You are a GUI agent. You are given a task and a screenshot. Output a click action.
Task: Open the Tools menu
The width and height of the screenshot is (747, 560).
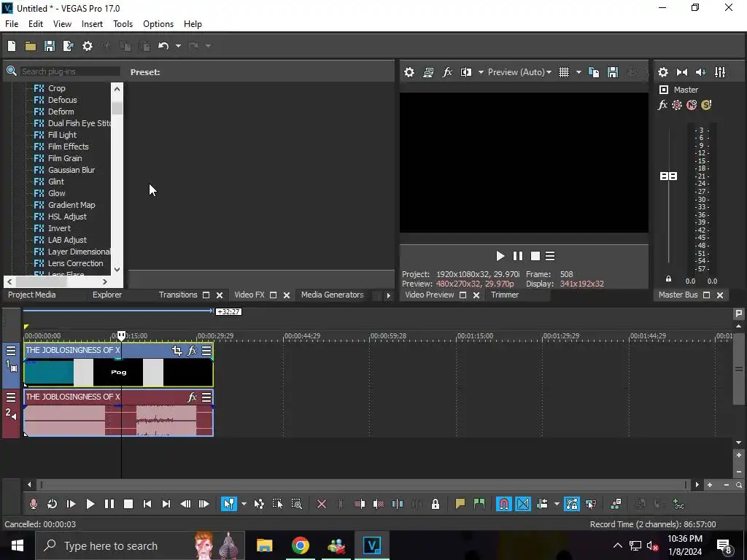(x=123, y=24)
